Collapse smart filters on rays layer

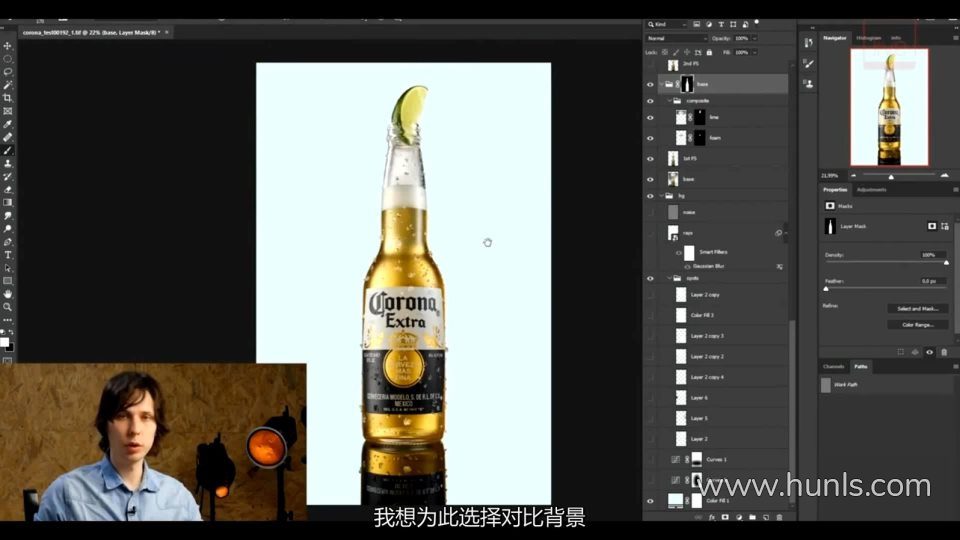(x=785, y=233)
